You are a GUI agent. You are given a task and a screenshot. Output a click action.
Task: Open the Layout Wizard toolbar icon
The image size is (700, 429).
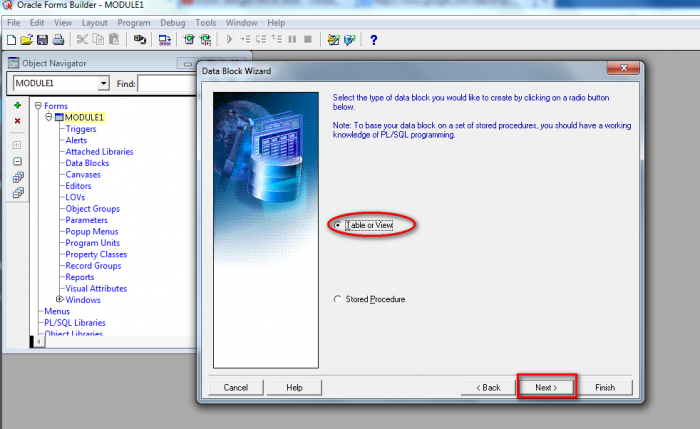click(350, 40)
